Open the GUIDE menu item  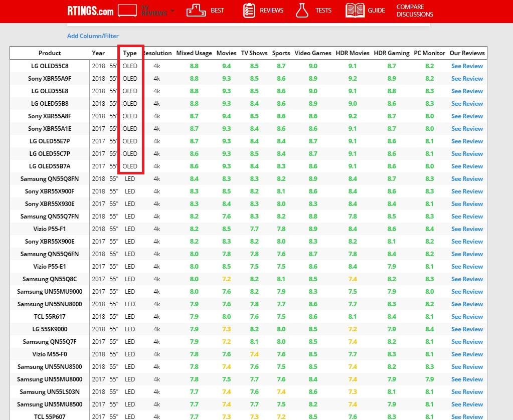376,11
